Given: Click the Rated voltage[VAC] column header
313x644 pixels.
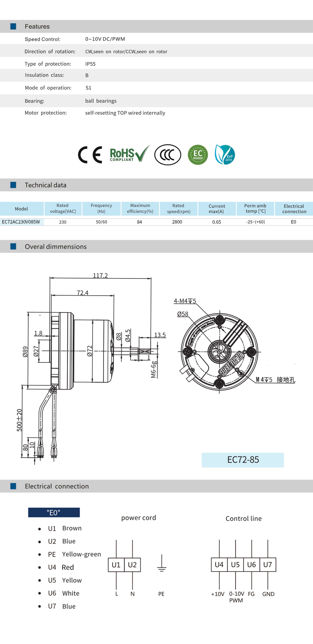Looking at the screenshot, I should point(63,209).
